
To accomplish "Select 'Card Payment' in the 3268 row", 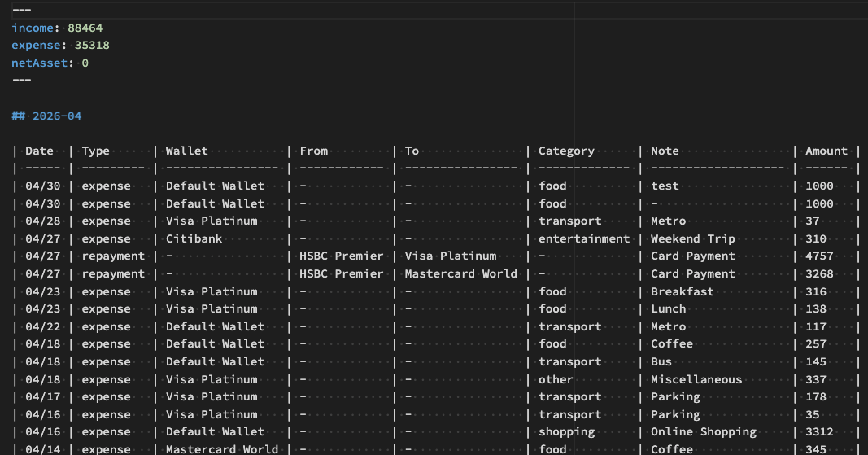I will [693, 273].
